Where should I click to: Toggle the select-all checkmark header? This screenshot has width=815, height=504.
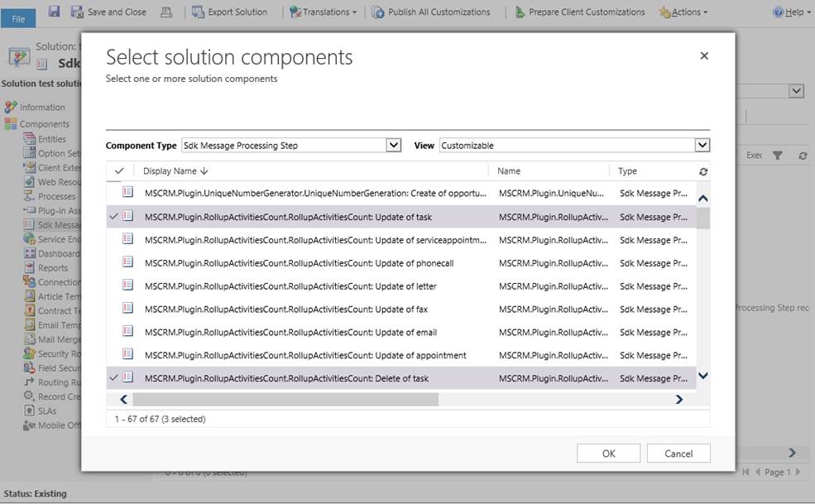click(119, 170)
